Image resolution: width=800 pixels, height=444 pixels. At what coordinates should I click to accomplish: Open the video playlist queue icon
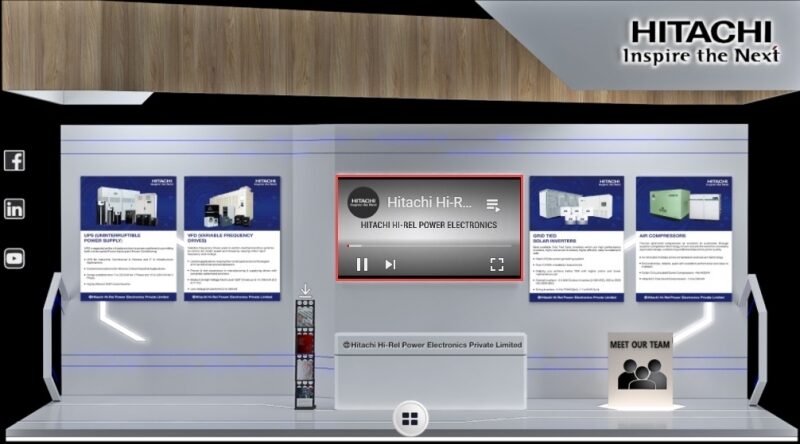[x=493, y=205]
